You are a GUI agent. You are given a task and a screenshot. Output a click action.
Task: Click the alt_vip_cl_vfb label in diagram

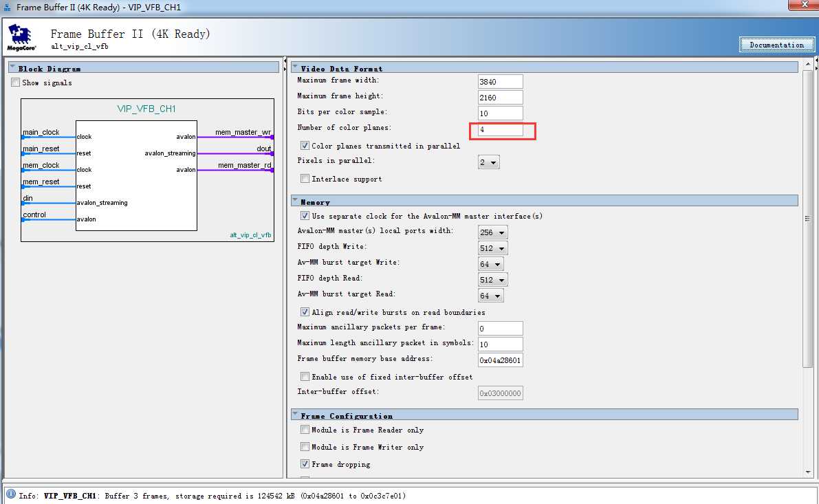tap(250, 235)
